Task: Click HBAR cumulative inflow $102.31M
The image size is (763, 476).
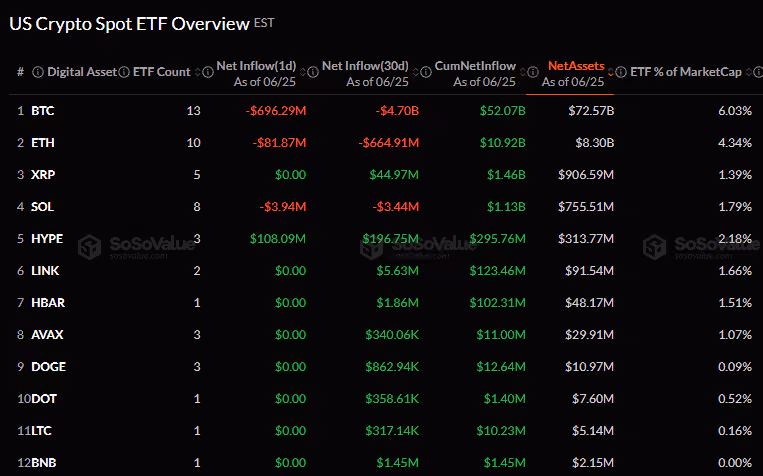Action: (x=497, y=303)
